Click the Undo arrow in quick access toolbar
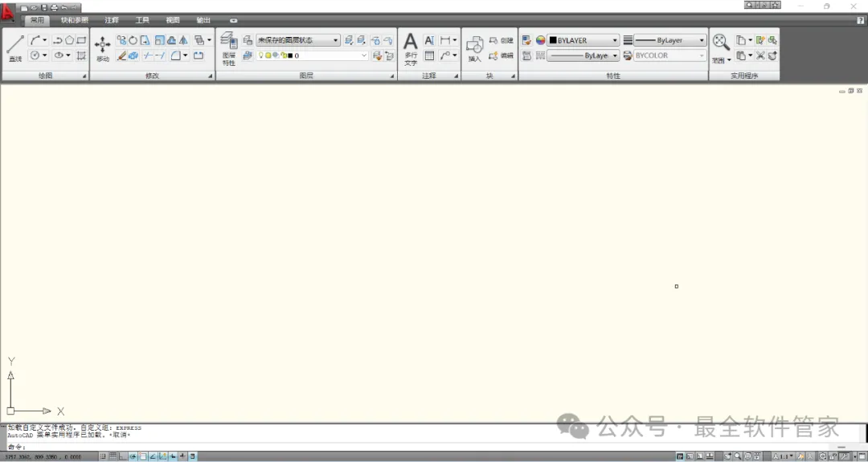 pos(64,8)
